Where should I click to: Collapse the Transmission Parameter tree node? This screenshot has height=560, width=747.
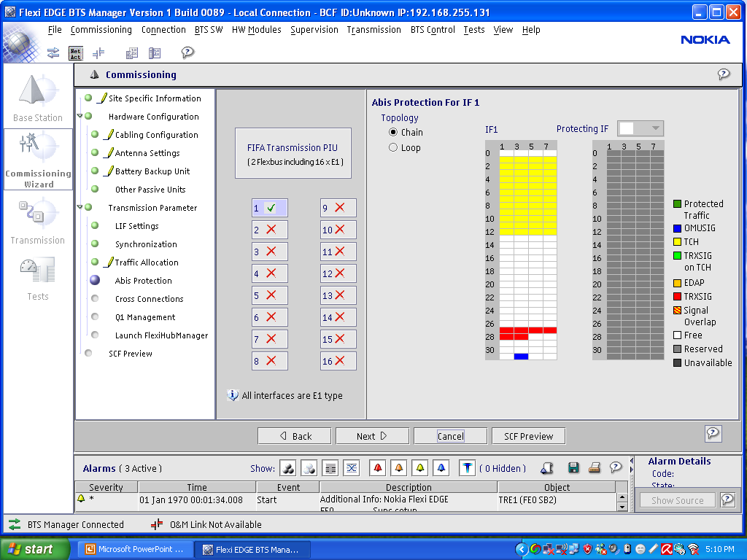pos(80,208)
